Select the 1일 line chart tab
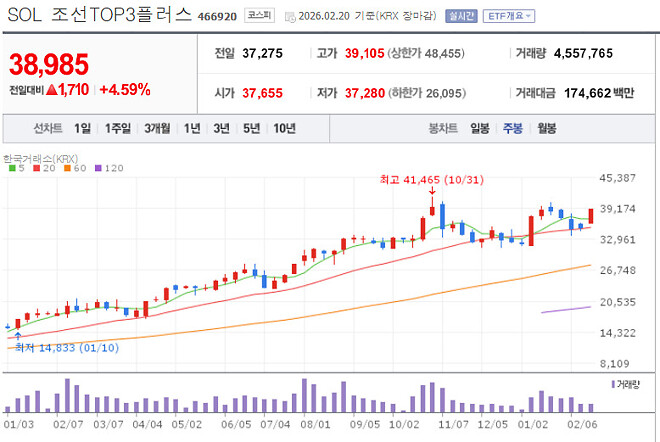Screen dimensions: 660x442 pyautogui.click(x=82, y=128)
